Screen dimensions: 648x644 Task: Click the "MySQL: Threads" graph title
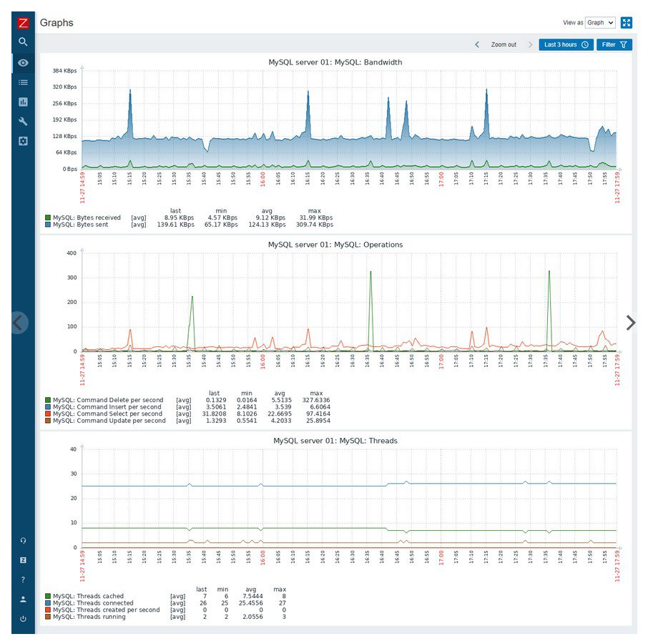pos(335,441)
